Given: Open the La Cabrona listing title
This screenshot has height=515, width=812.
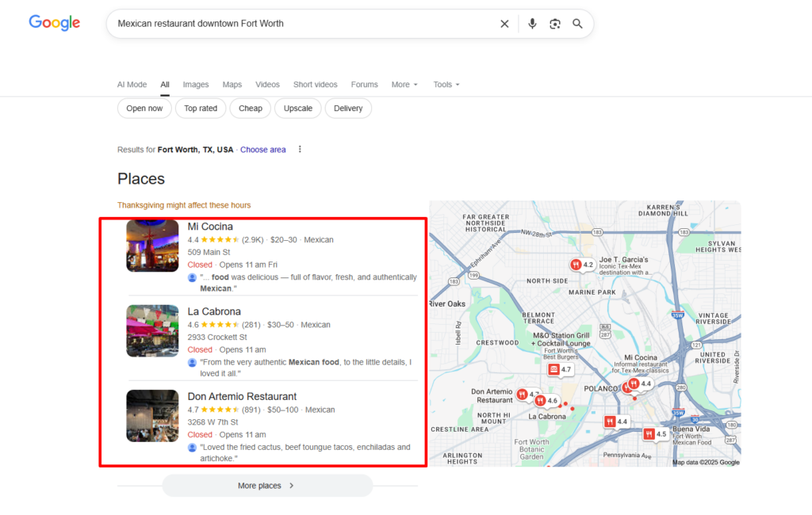Looking at the screenshot, I should (x=214, y=311).
